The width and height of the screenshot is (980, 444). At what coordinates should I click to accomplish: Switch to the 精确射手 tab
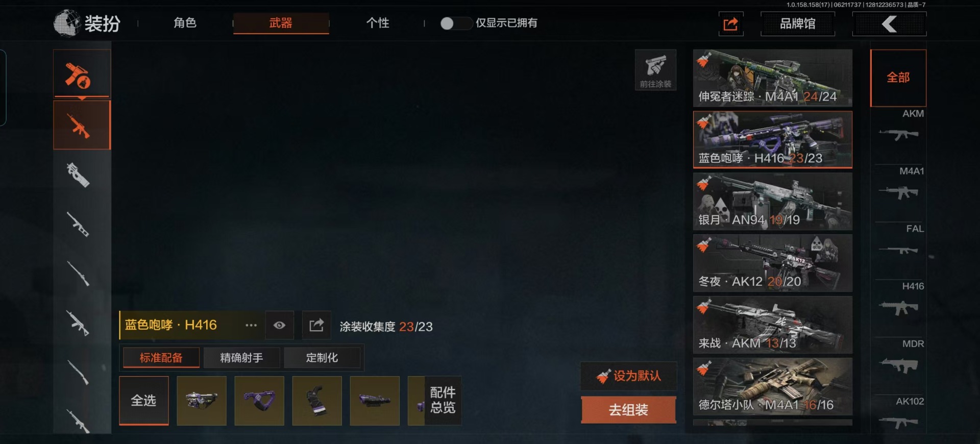241,358
